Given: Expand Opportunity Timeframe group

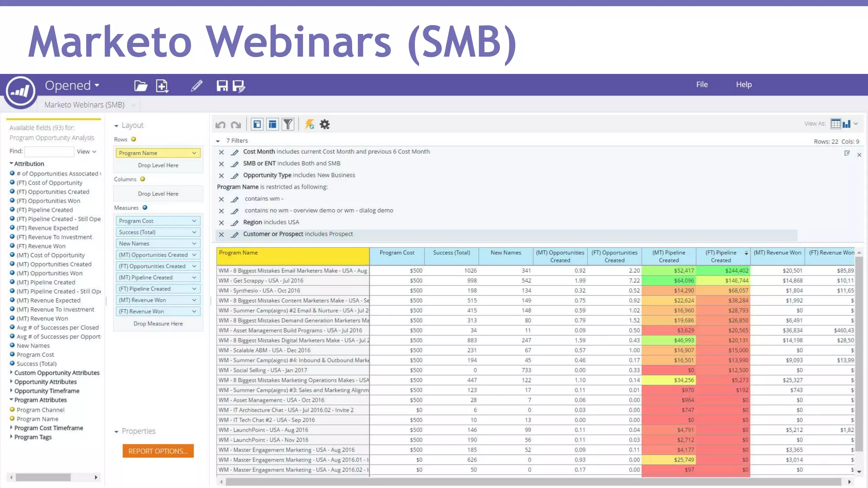Looking at the screenshot, I should (11, 391).
